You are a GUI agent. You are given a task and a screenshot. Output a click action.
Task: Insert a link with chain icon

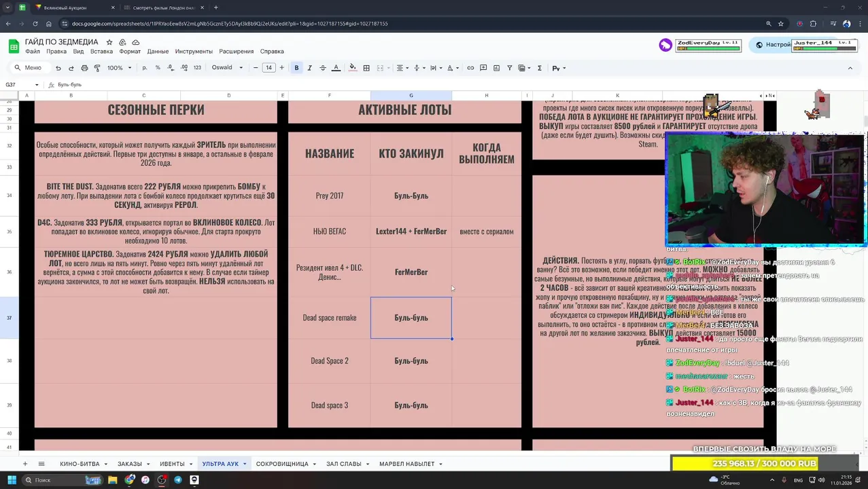(x=470, y=68)
